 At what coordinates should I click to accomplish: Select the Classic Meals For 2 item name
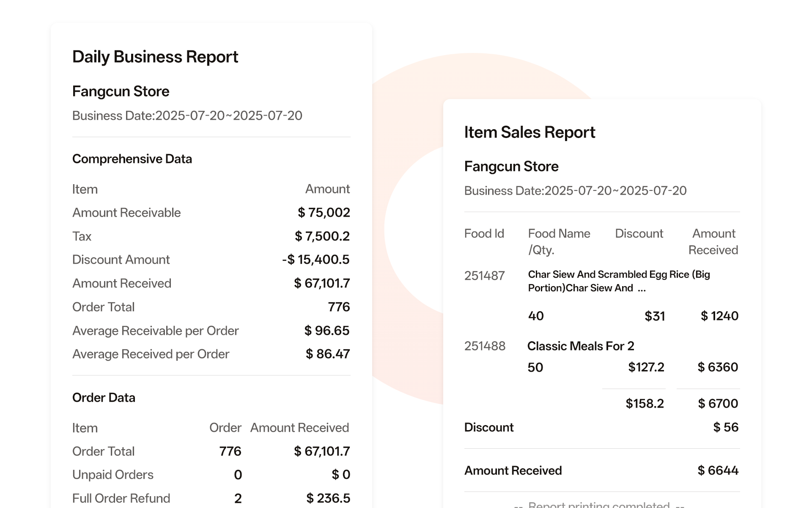pos(580,346)
